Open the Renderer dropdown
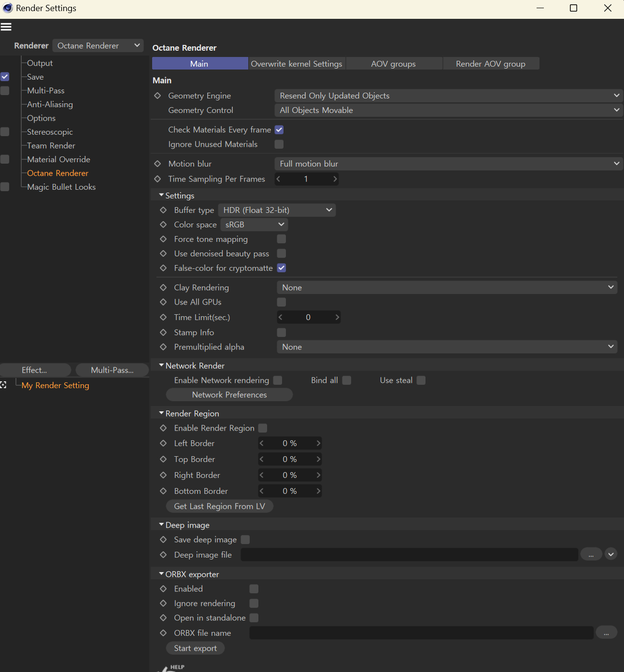 pos(98,45)
